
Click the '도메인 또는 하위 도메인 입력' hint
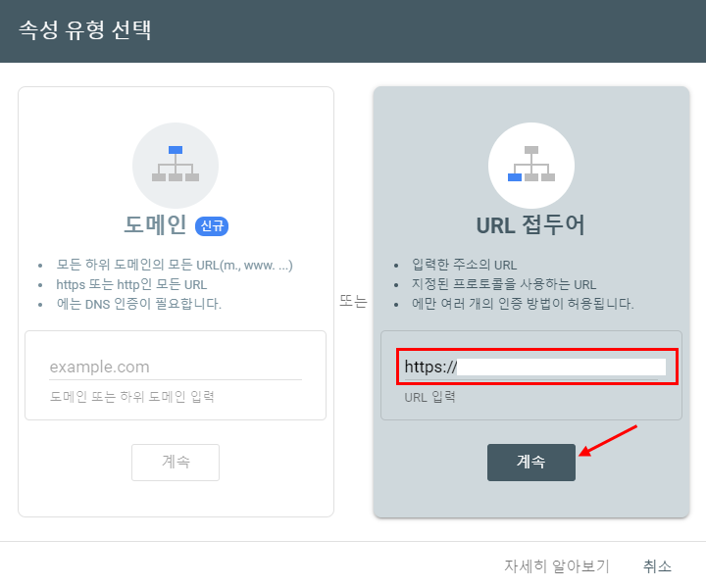pyautogui.click(x=132, y=397)
